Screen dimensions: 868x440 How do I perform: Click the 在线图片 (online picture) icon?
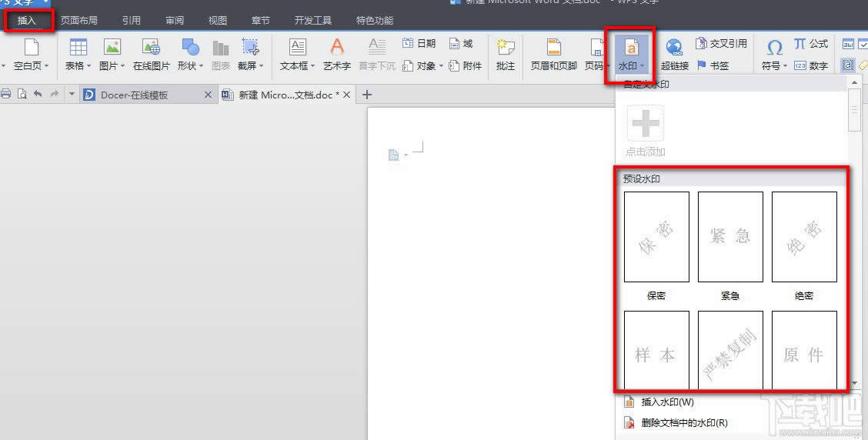(151, 48)
